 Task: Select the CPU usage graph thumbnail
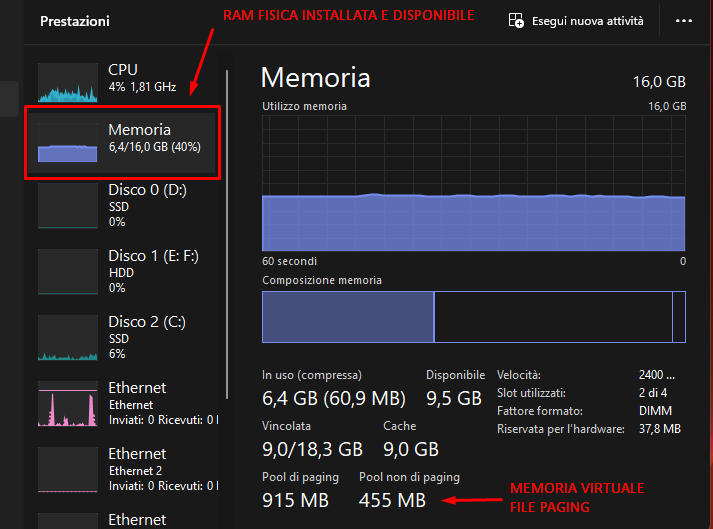67,82
